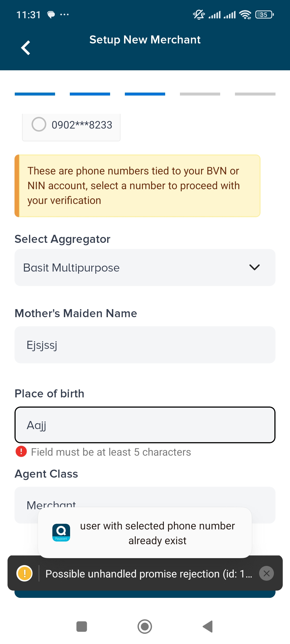Viewport: 290px width, 644px height.
Task: Focus the Mother's Maiden Name field
Action: point(145,345)
